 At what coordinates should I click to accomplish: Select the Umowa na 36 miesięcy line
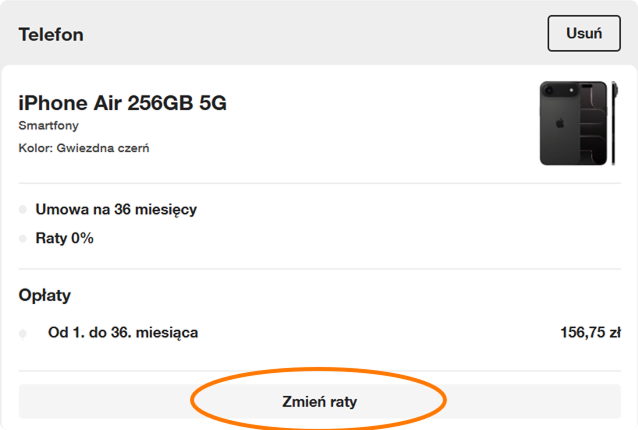116,210
